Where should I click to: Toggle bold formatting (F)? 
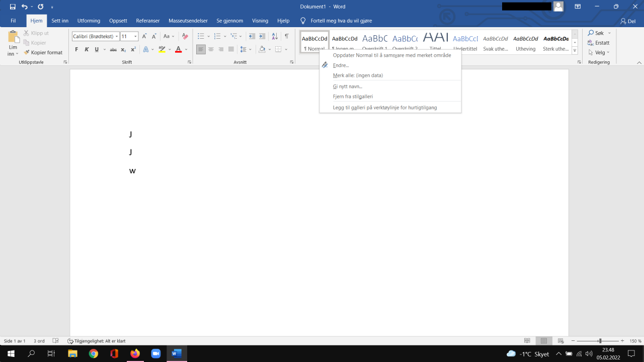coord(76,49)
